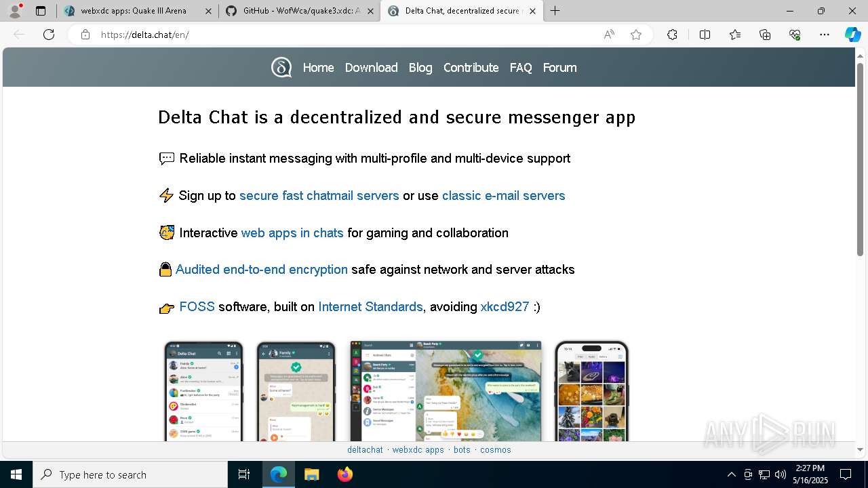
Task: Open the volume control tray icon
Action: [x=781, y=474]
